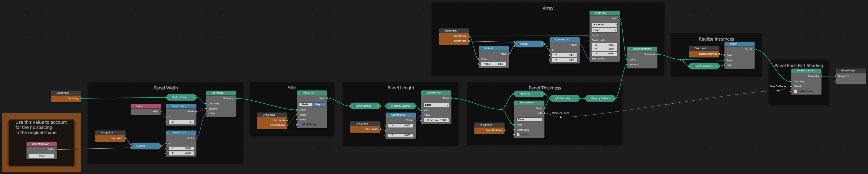Viewport: 868px width, 174px height.
Task: Click Index node's Index output socket
Action: pyautogui.click(x=161, y=112)
